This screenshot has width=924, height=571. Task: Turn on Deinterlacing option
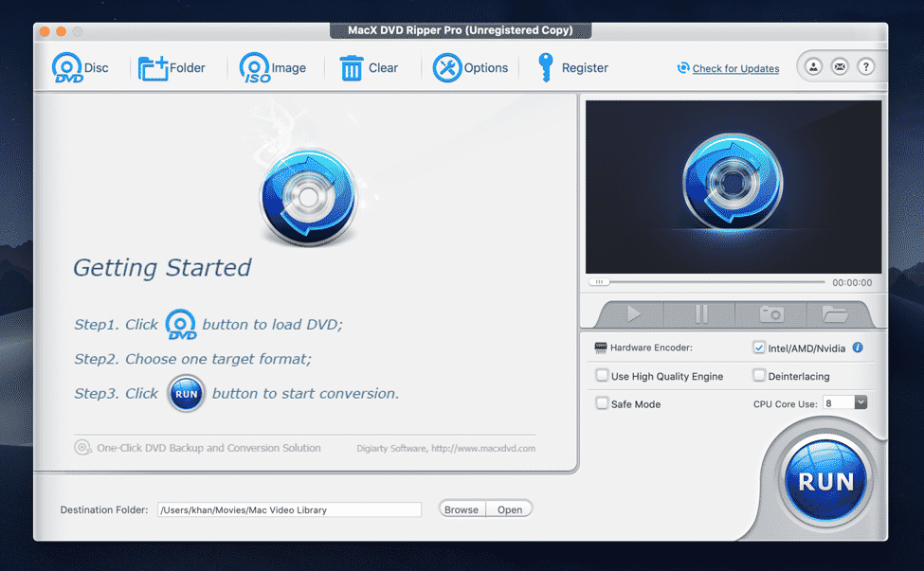(x=759, y=376)
